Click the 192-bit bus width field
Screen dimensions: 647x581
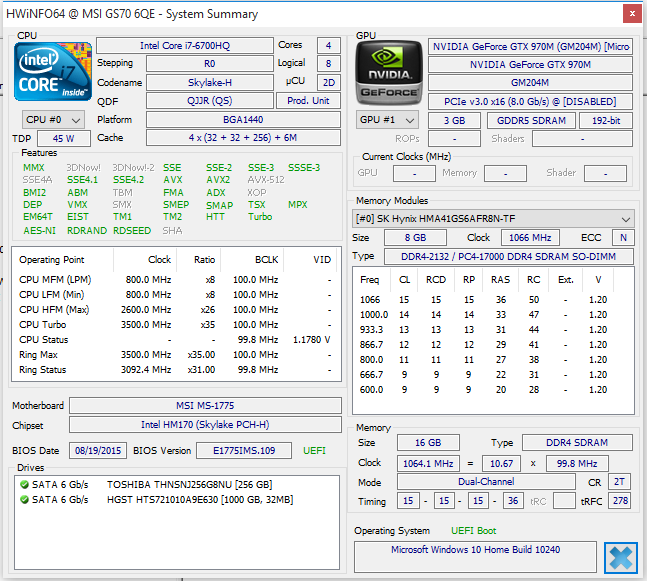(x=606, y=120)
